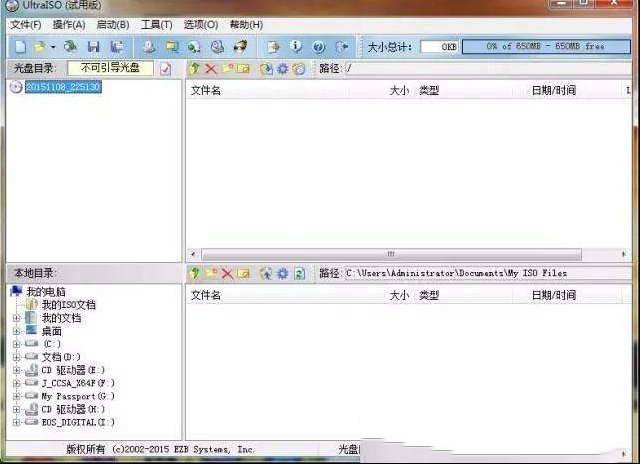The image size is (640, 464).
Task: Click the image pane scrollbar left arrow
Action: tap(193, 255)
